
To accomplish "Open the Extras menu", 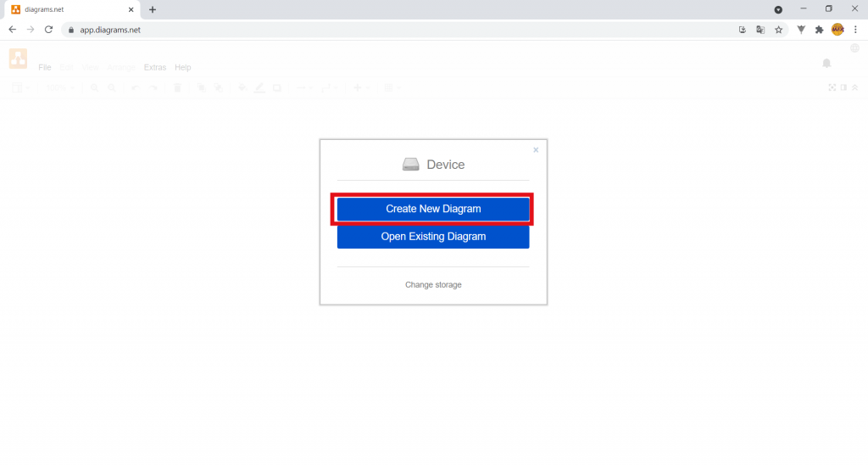I will tap(155, 67).
